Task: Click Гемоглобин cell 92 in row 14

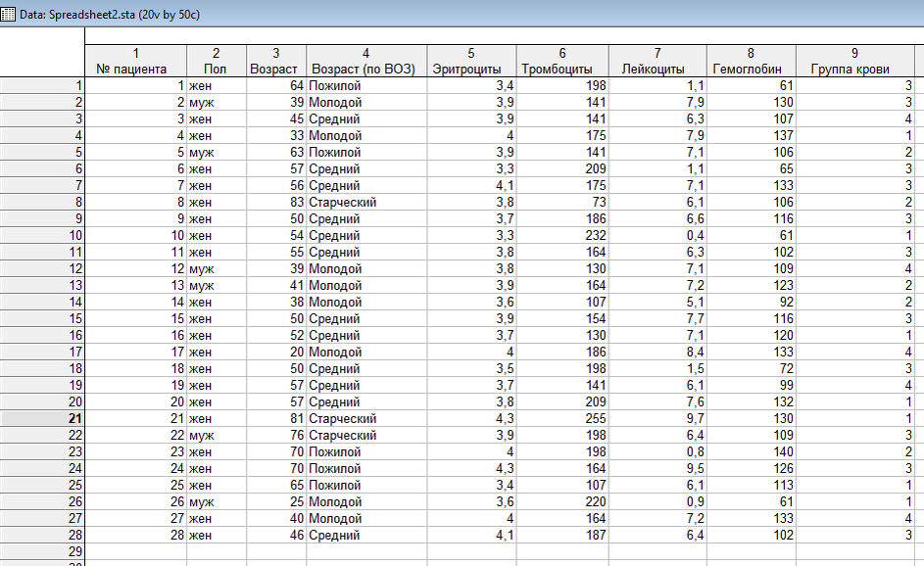Action: click(752, 302)
